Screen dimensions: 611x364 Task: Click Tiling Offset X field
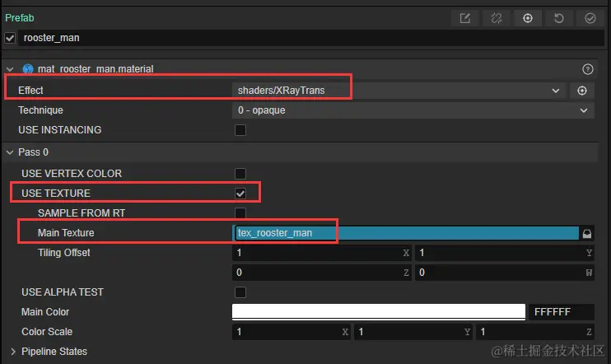(x=322, y=253)
